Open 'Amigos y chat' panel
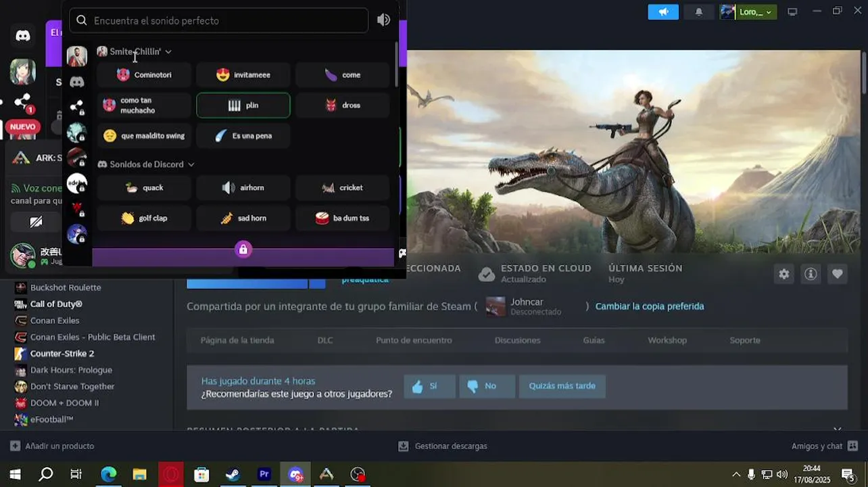 coord(825,446)
